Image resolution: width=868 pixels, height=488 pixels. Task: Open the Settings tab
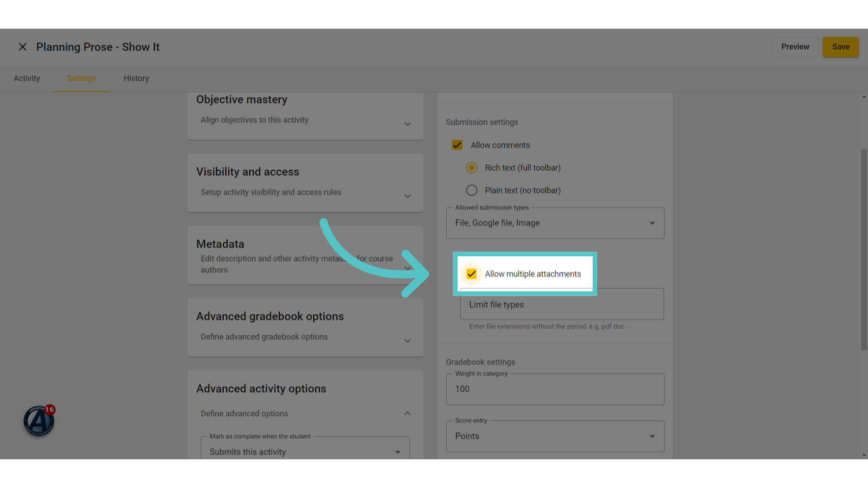[81, 79]
